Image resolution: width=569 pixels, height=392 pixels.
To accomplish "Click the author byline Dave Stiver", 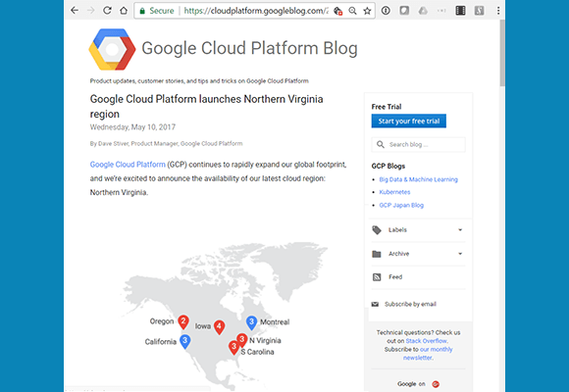I will pos(166,144).
